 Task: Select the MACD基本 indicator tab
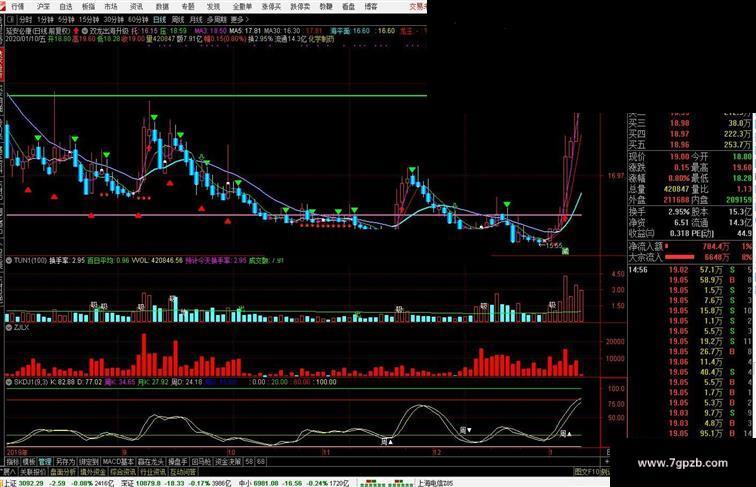119,462
